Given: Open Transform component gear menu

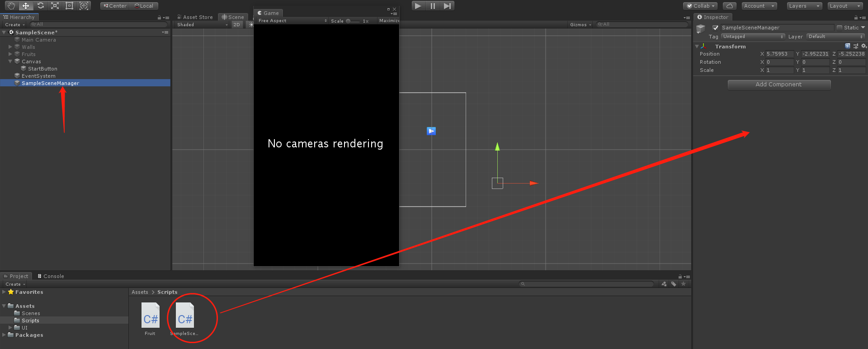Looking at the screenshot, I should pyautogui.click(x=864, y=46).
